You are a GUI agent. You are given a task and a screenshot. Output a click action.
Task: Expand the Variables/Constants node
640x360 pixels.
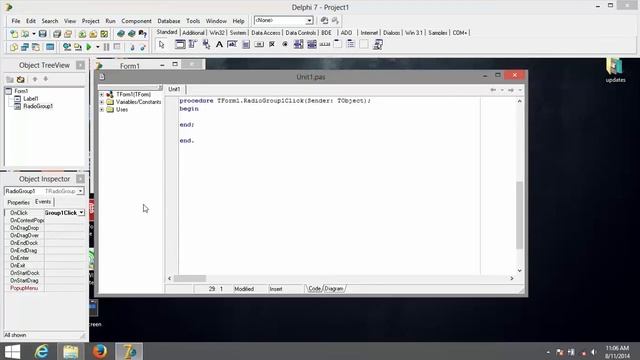[102, 102]
